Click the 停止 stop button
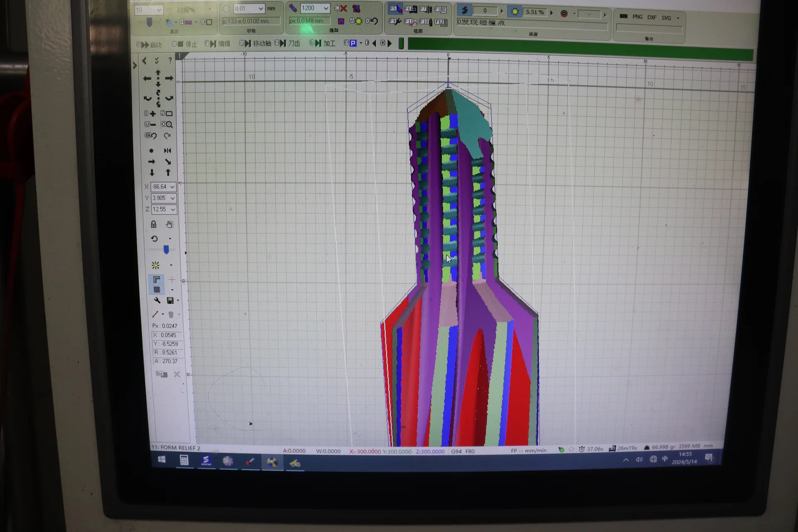 (x=185, y=44)
